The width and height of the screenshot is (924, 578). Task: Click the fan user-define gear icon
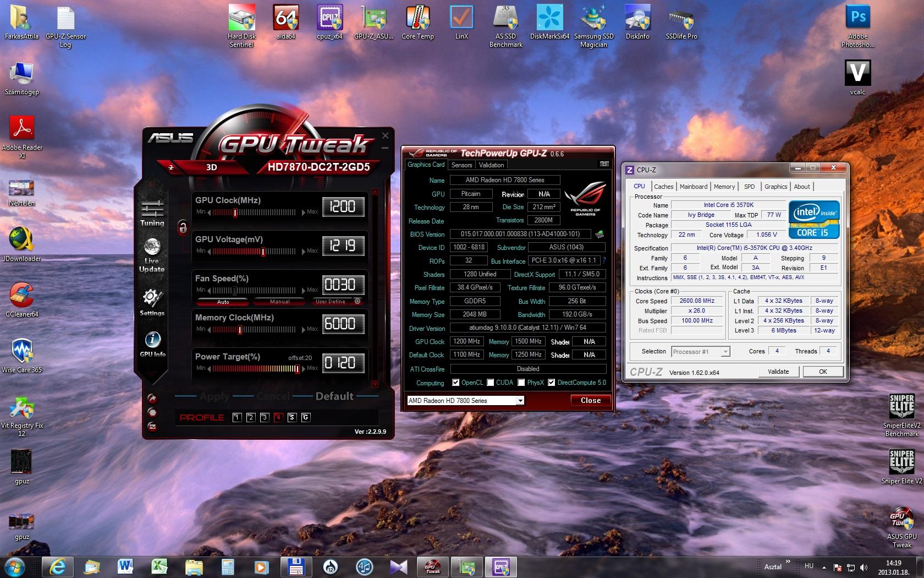click(x=358, y=301)
